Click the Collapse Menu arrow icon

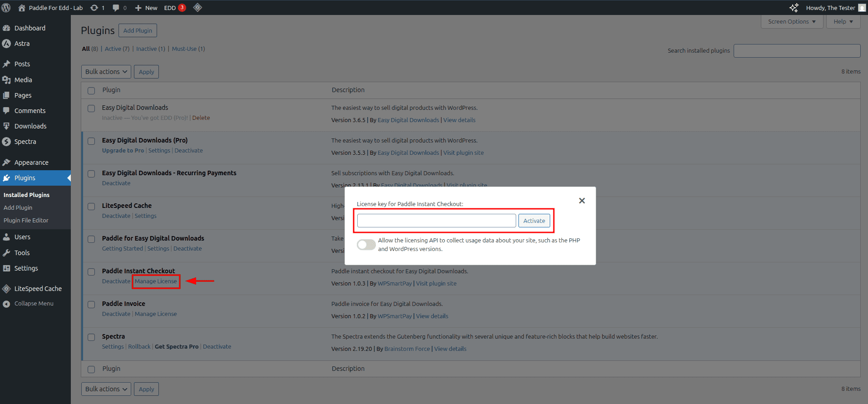coord(6,304)
